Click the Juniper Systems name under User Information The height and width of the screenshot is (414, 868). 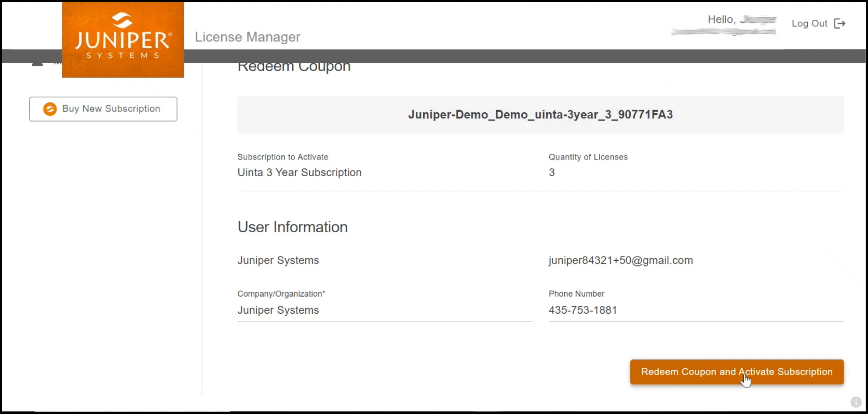click(x=278, y=260)
